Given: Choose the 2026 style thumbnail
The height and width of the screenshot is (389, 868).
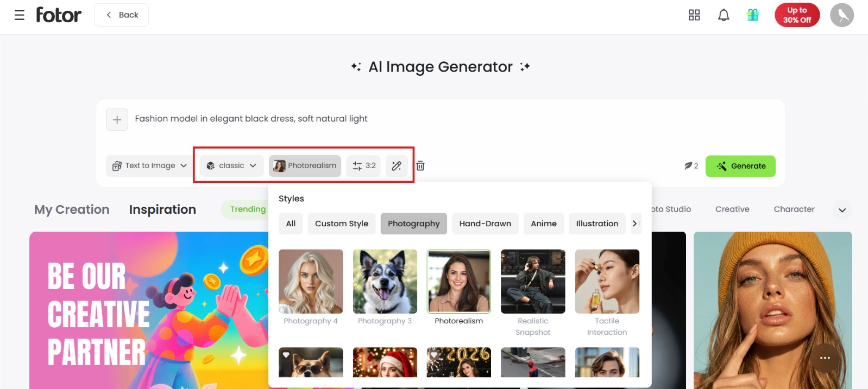Looking at the screenshot, I should [459, 362].
